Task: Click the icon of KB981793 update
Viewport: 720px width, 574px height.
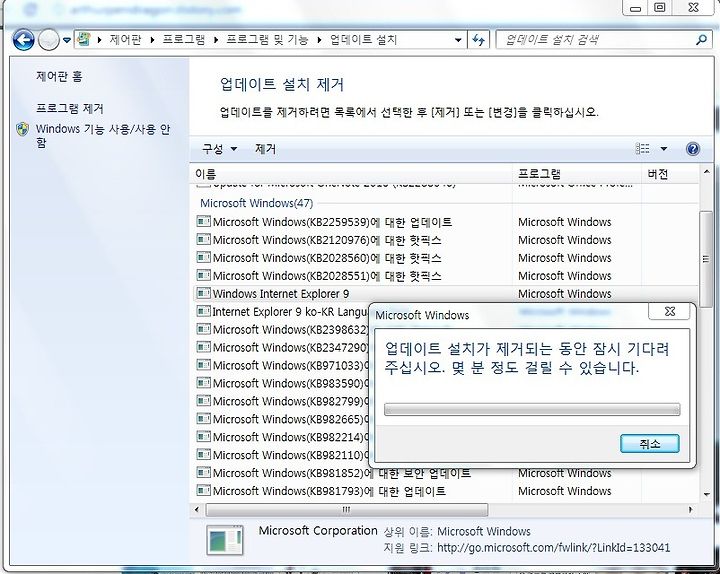Action: click(203, 490)
